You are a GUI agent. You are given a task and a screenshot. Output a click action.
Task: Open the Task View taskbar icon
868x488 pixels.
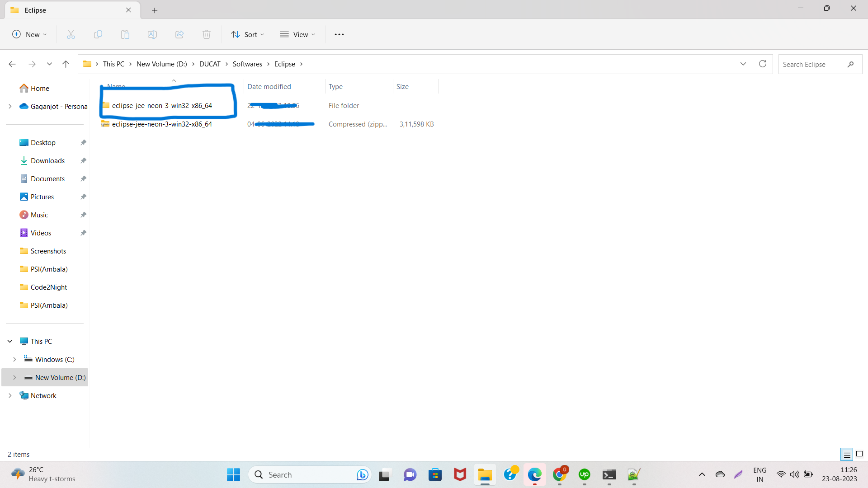pyautogui.click(x=384, y=475)
